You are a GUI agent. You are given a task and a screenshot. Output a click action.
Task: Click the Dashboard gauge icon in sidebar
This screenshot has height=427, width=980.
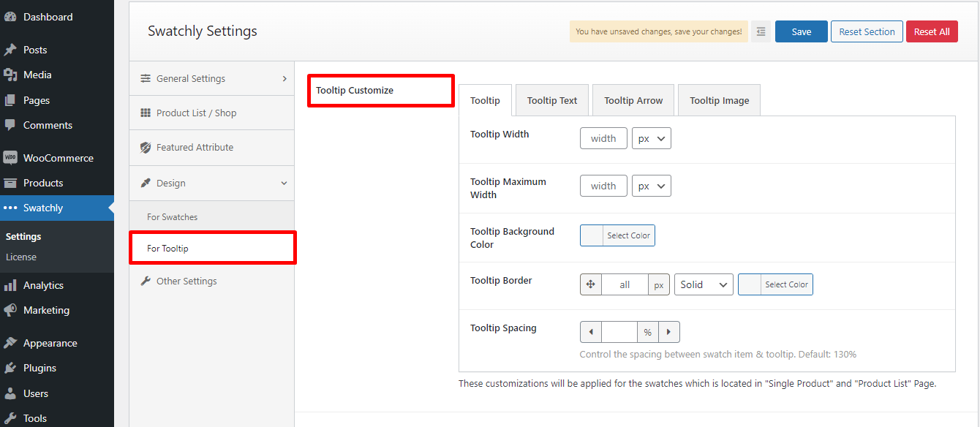click(x=10, y=17)
